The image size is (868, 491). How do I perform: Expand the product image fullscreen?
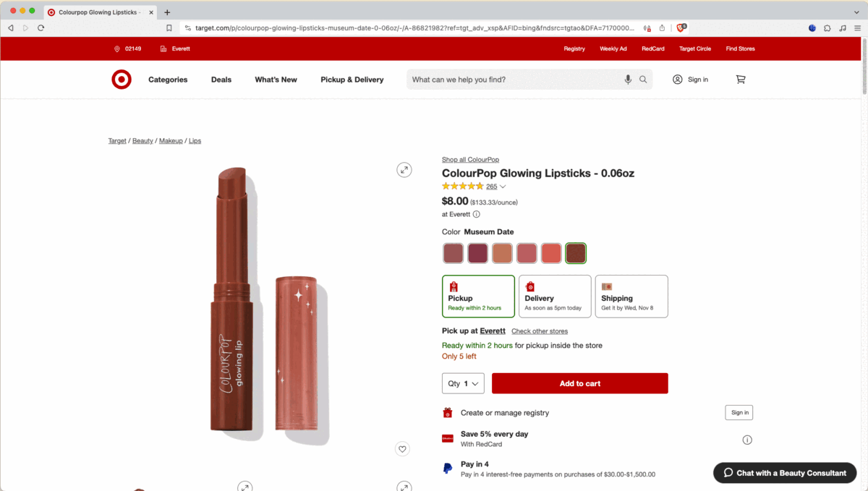404,170
